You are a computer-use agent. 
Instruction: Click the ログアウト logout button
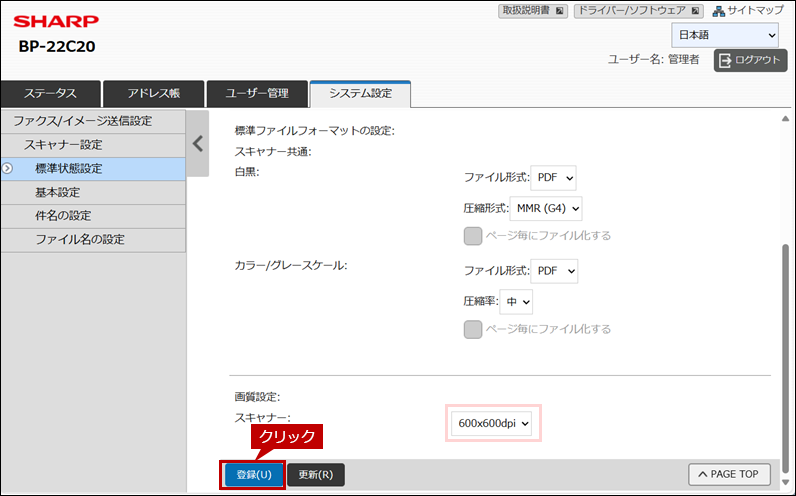click(x=750, y=60)
